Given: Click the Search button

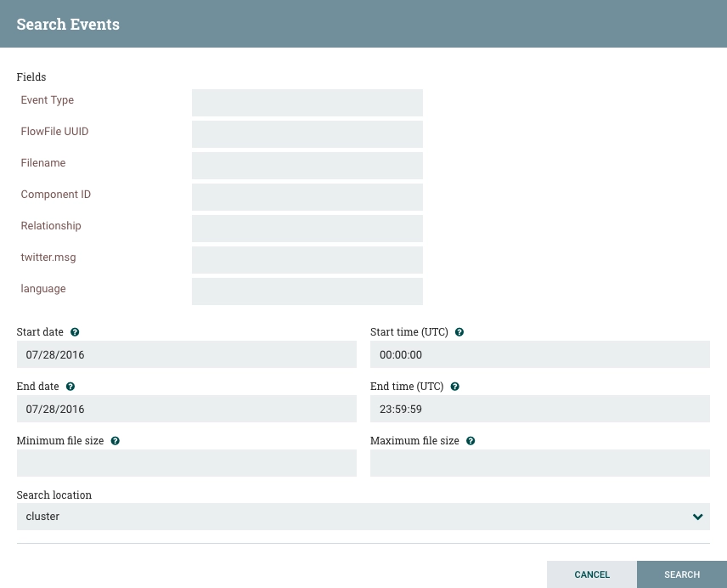Looking at the screenshot, I should (681, 574).
